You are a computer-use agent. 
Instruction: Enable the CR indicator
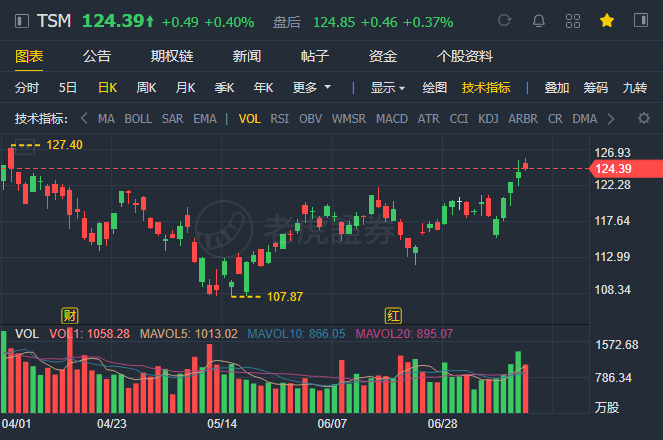[555, 119]
